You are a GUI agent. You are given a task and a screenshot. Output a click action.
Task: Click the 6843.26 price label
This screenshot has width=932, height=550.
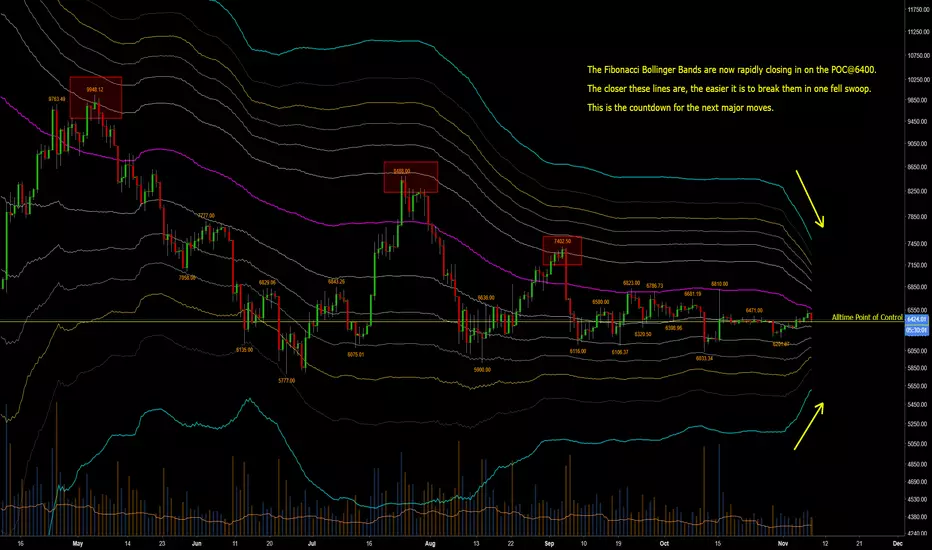[x=336, y=282]
